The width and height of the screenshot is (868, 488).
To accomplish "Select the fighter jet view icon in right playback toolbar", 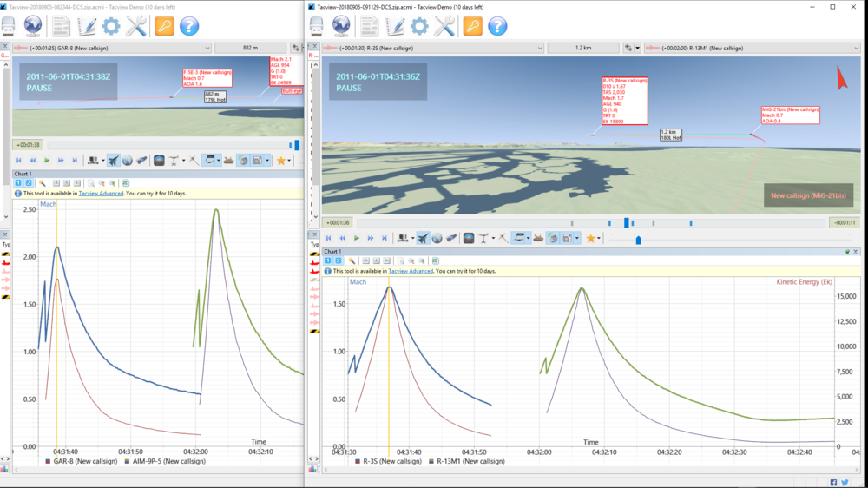I will click(x=423, y=238).
